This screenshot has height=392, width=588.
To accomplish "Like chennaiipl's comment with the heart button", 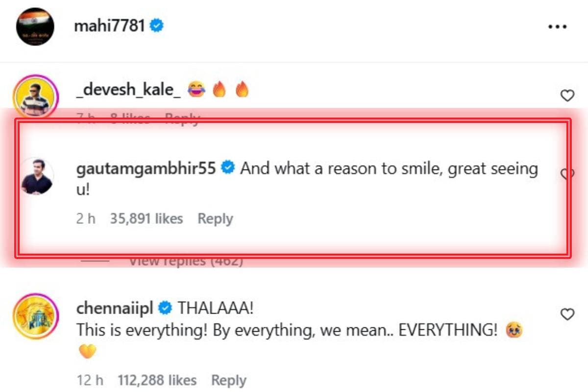I will click(567, 314).
